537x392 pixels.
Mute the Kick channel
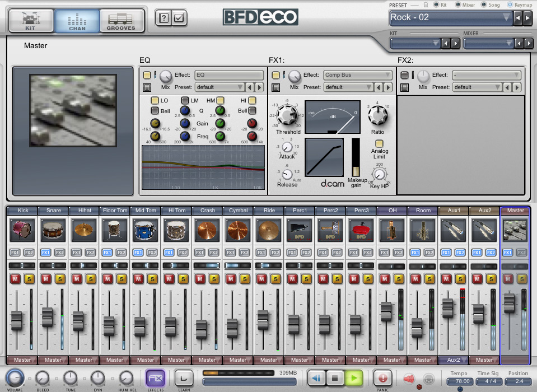tap(15, 279)
